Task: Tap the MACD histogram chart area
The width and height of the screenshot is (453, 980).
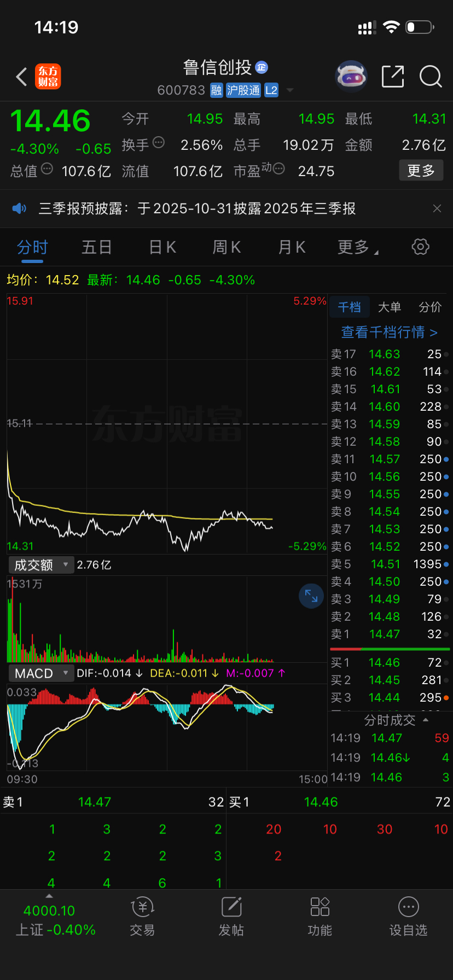Action: [167, 726]
